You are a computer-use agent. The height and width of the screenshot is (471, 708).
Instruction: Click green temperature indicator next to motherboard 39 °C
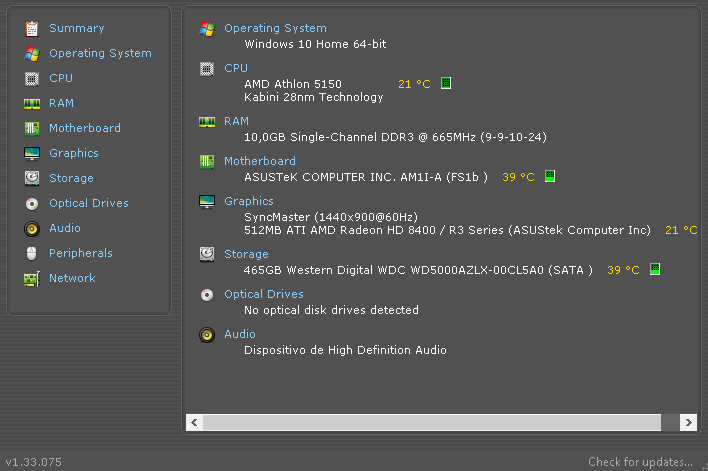(x=550, y=176)
